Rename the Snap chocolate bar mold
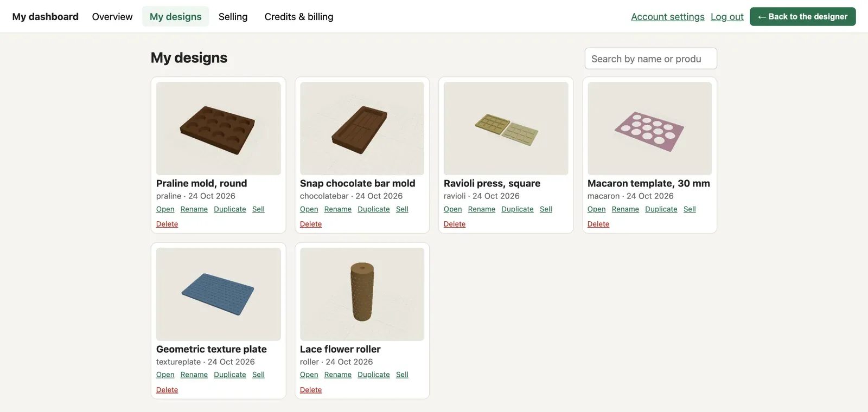The width and height of the screenshot is (868, 412). tap(338, 209)
